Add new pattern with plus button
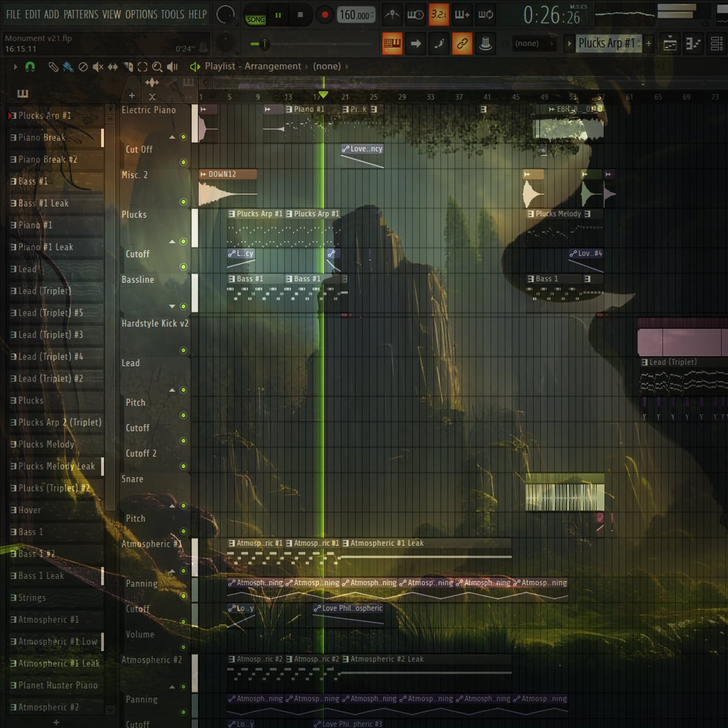728x728 pixels. (649, 44)
